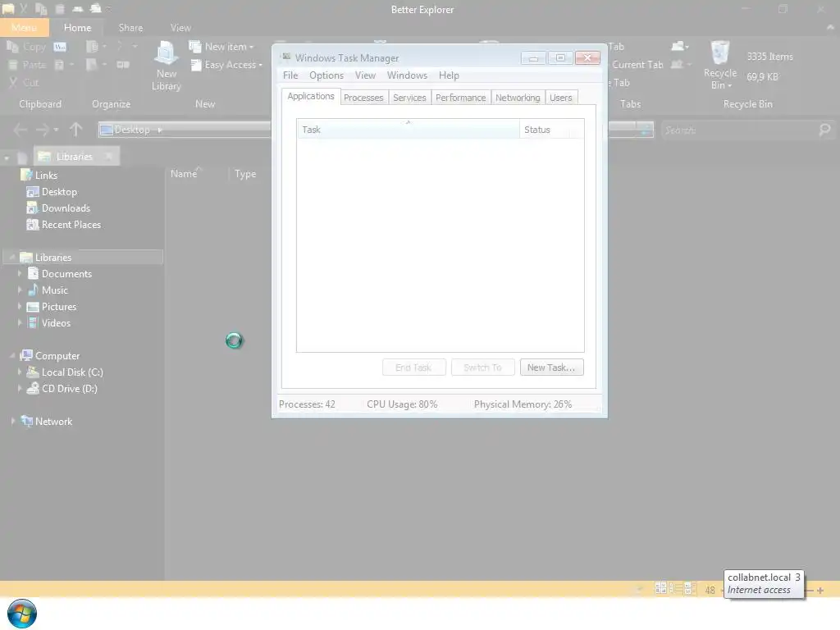Click the quick access folder icon in title bar
Viewport: 840px width, 630px height.
coord(8,8)
